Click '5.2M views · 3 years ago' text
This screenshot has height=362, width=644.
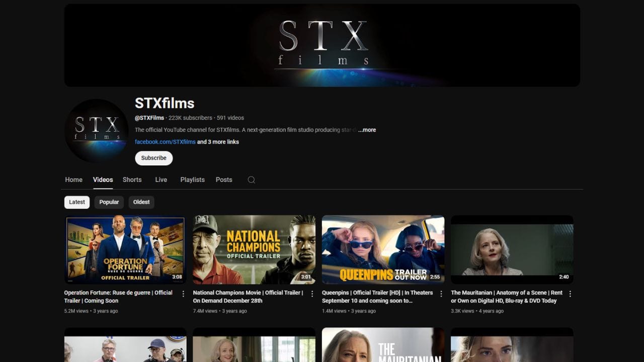coord(91,311)
